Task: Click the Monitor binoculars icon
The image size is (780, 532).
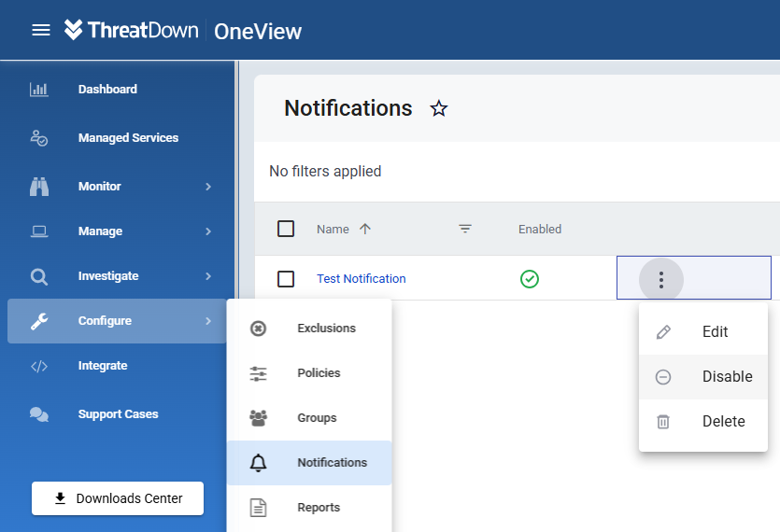Action: tap(39, 187)
